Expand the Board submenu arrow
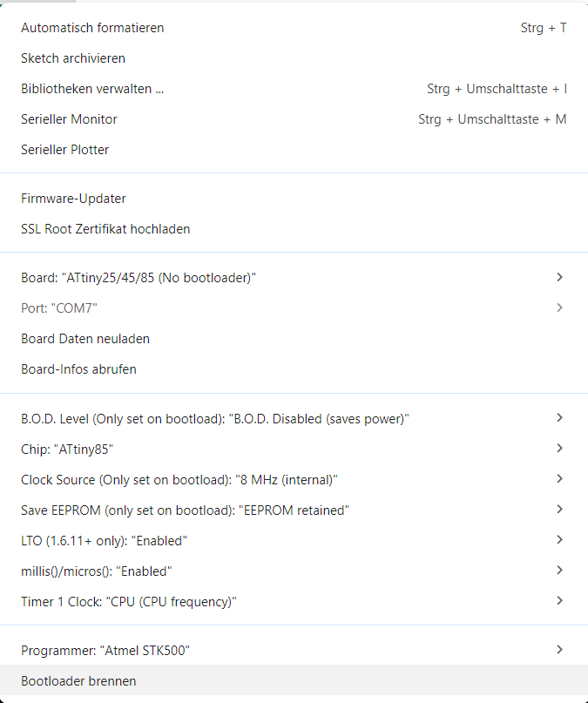Screen dimensions: 588x703 pyautogui.click(x=559, y=277)
